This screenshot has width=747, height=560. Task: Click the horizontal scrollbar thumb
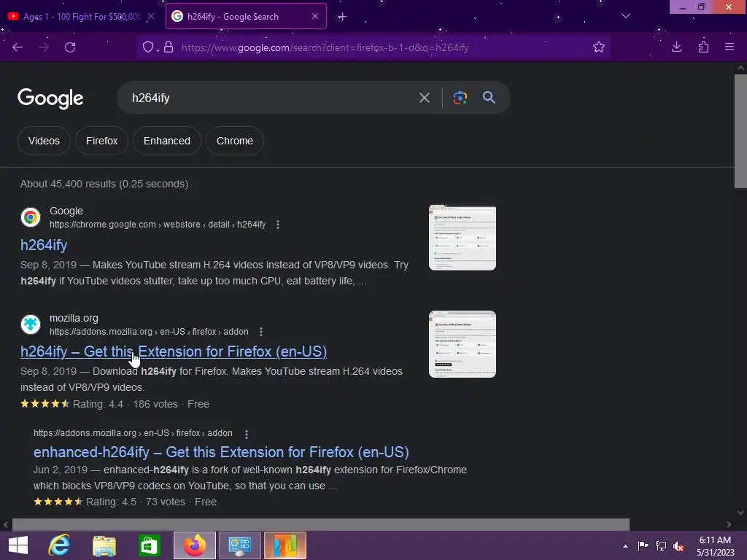tap(321, 524)
